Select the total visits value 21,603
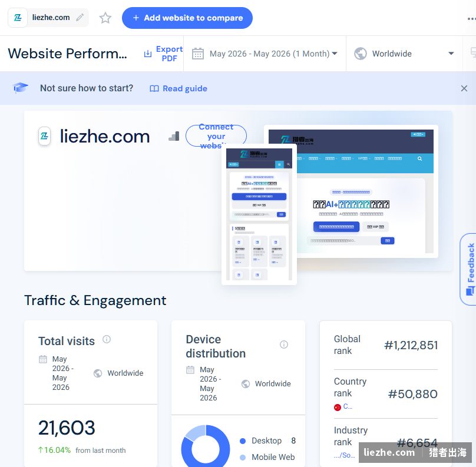The width and height of the screenshot is (476, 467). (x=67, y=428)
